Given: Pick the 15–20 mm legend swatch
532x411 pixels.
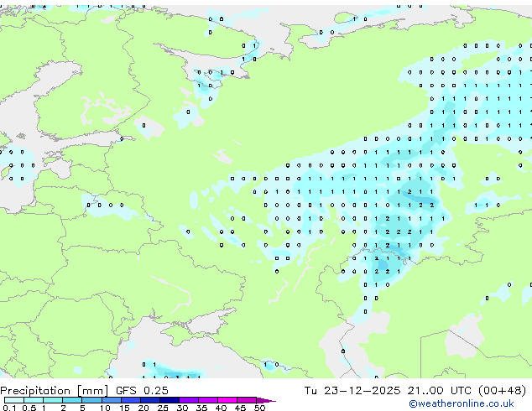Looking at the screenshot, I should [x=130, y=400].
